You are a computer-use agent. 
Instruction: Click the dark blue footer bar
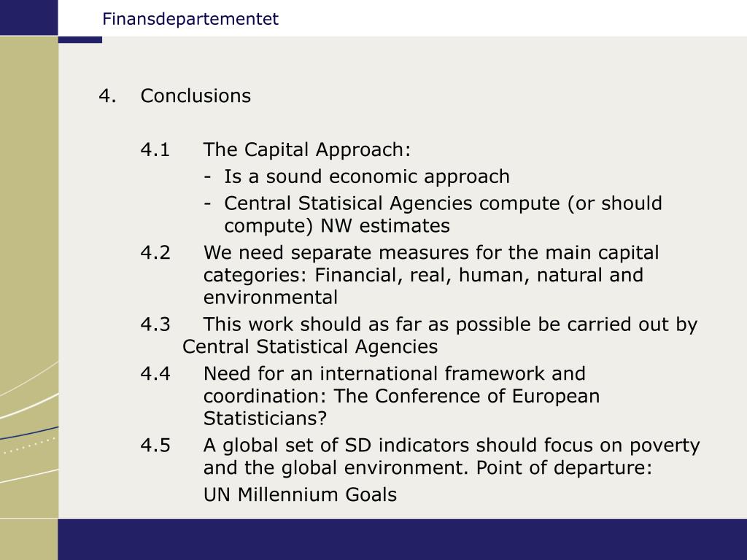click(401, 540)
